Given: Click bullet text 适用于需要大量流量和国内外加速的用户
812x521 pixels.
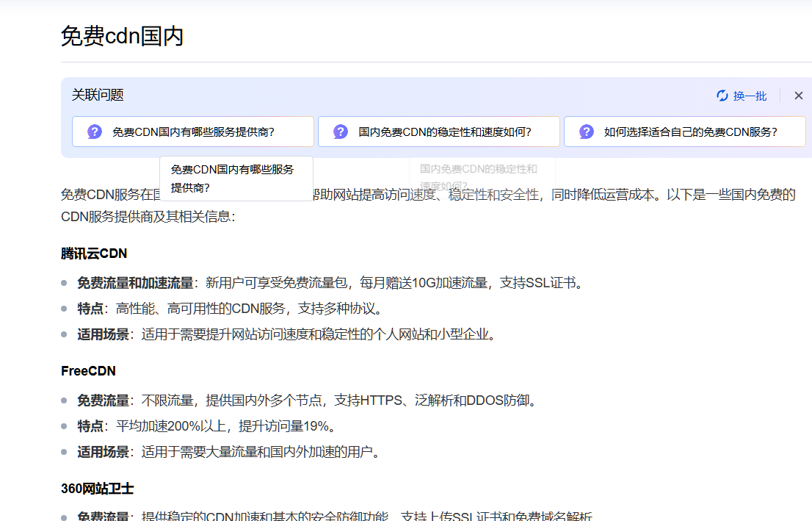Looking at the screenshot, I should 257,453.
